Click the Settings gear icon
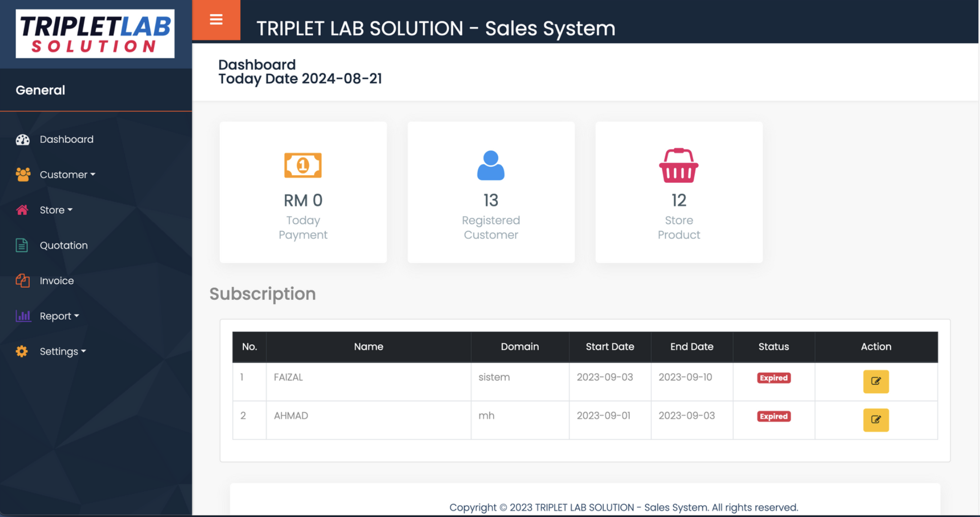This screenshot has width=980, height=517. 22,351
